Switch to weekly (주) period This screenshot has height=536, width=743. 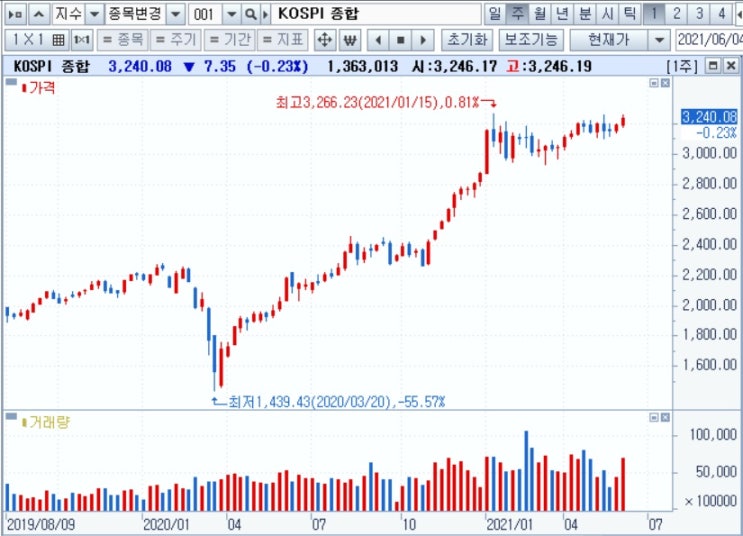[x=517, y=14]
